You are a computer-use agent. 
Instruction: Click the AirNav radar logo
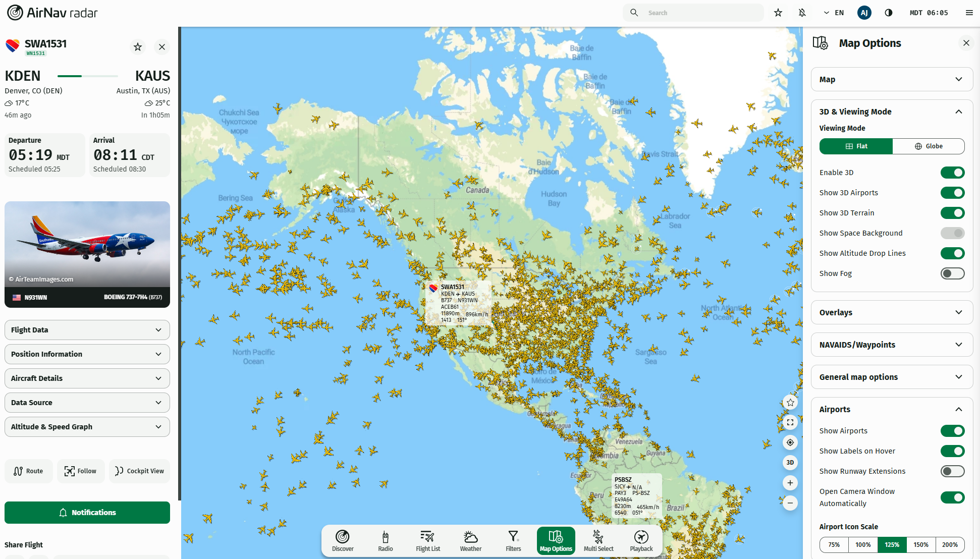[x=52, y=13]
